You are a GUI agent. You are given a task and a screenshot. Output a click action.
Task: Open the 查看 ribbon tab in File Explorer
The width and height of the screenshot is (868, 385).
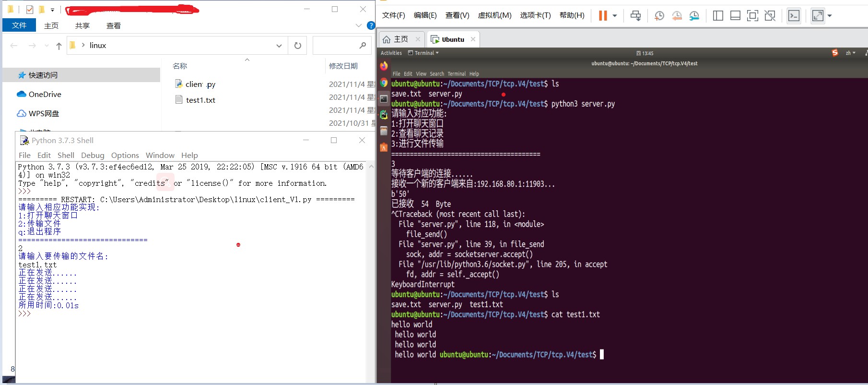click(x=114, y=25)
